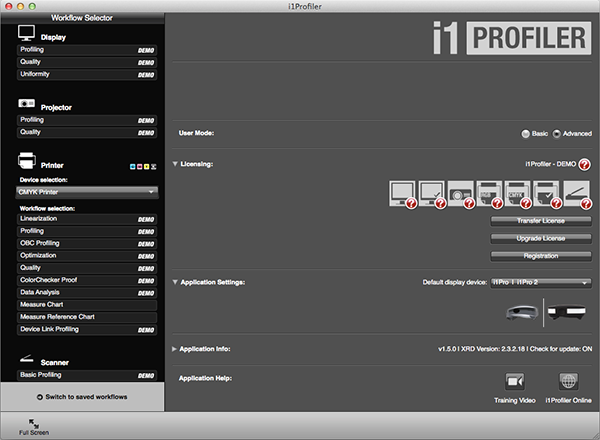600x440 pixels.
Task: Select the display quality checkmark license icon
Action: point(431,194)
